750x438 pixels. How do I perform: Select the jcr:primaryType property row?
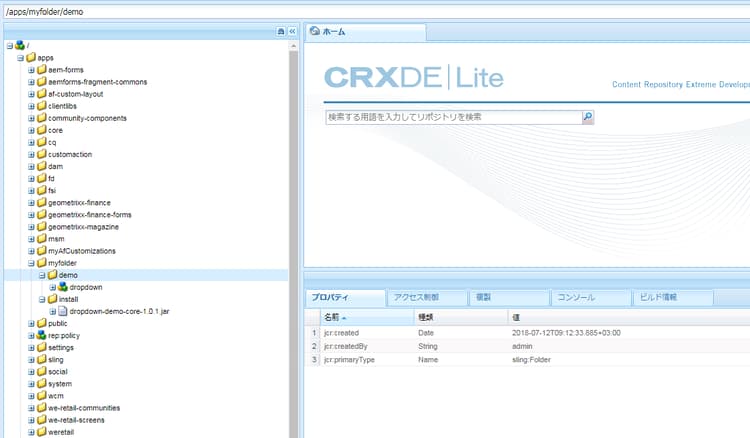pyautogui.click(x=528, y=360)
